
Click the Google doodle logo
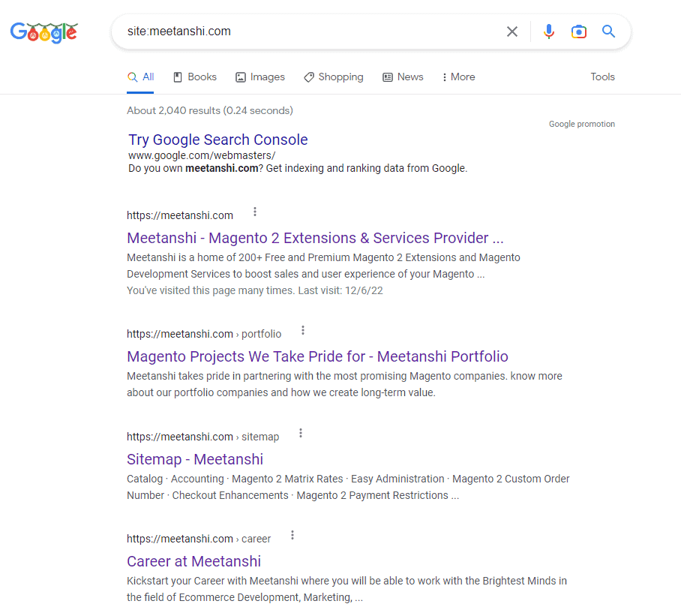coord(43,32)
